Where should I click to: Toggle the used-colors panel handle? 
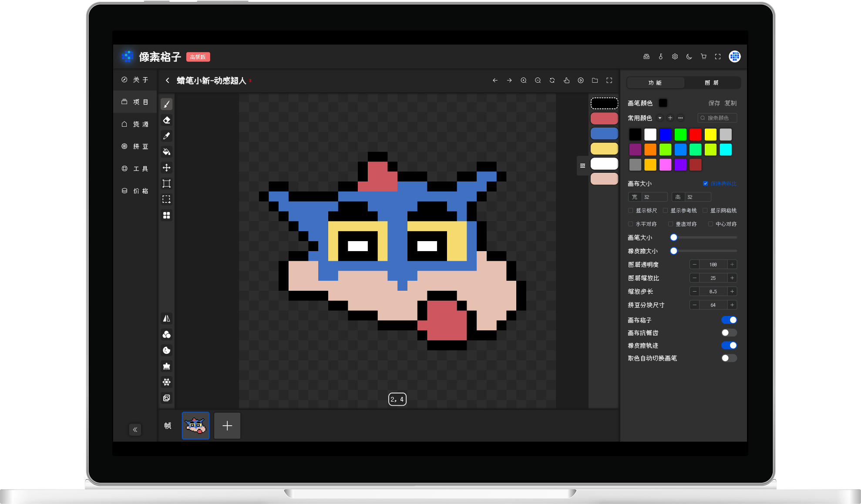[582, 166]
